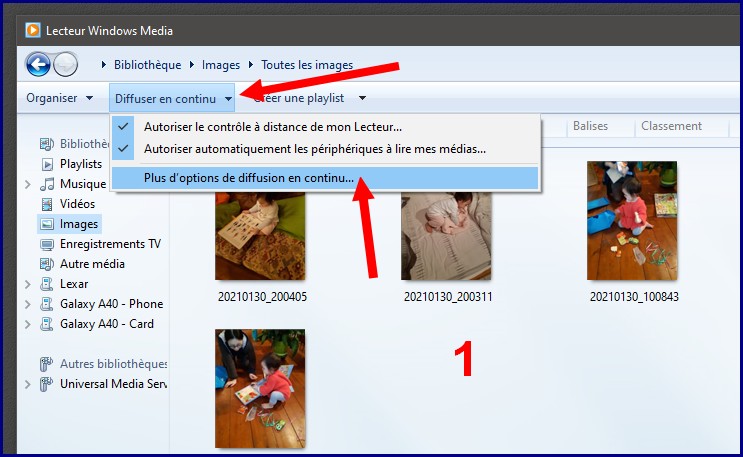This screenshot has width=743, height=457.
Task: Select Enregistrements TV in the sidebar
Action: click(x=110, y=244)
